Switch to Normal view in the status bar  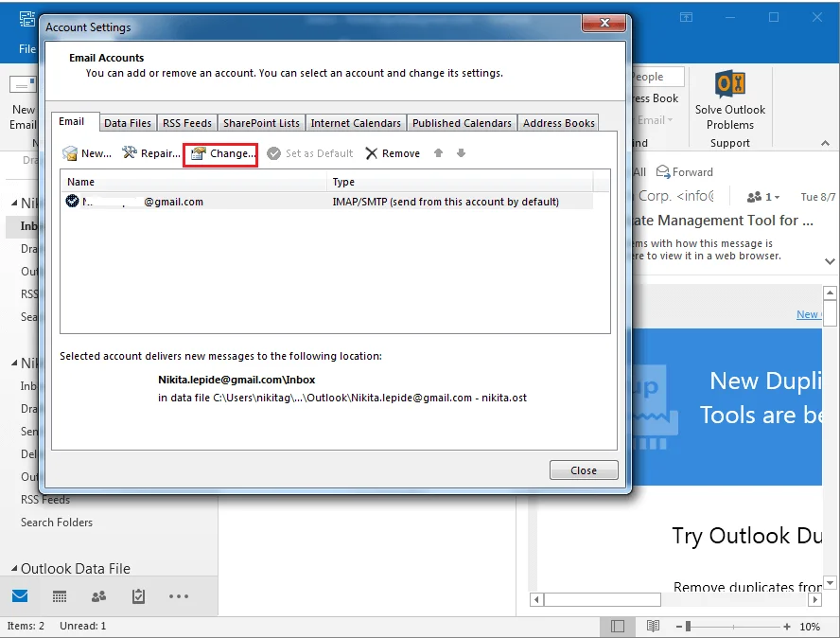point(617,626)
